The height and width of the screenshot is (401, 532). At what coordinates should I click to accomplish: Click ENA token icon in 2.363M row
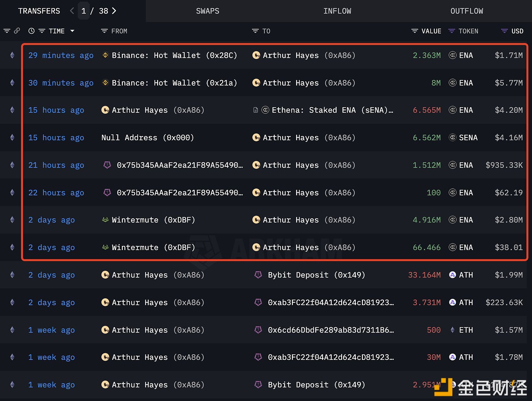(453, 55)
